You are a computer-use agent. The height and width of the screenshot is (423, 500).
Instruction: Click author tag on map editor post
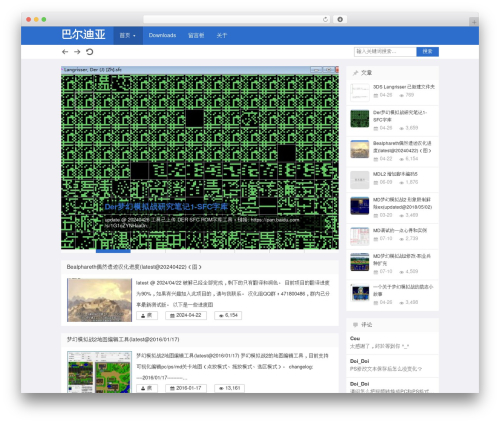tap(147, 388)
